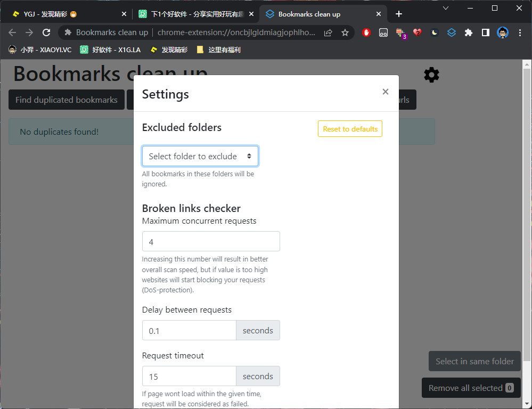Open the settings gear icon
This screenshot has height=409, width=532.
click(x=431, y=75)
